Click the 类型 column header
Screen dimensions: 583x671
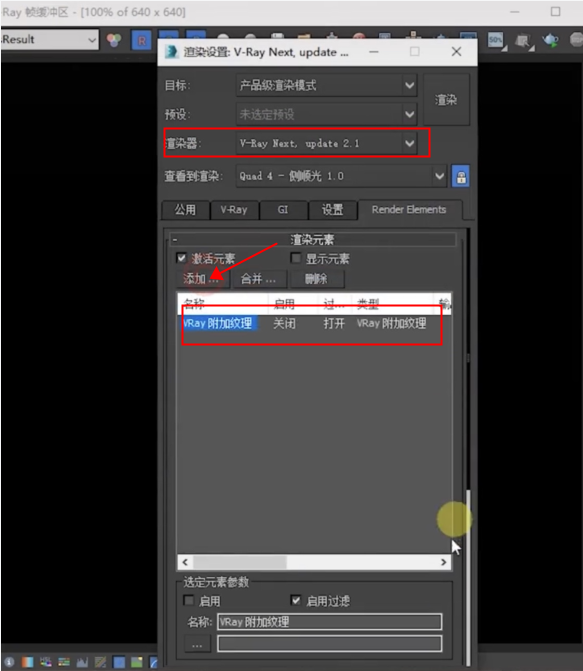pyautogui.click(x=392, y=304)
